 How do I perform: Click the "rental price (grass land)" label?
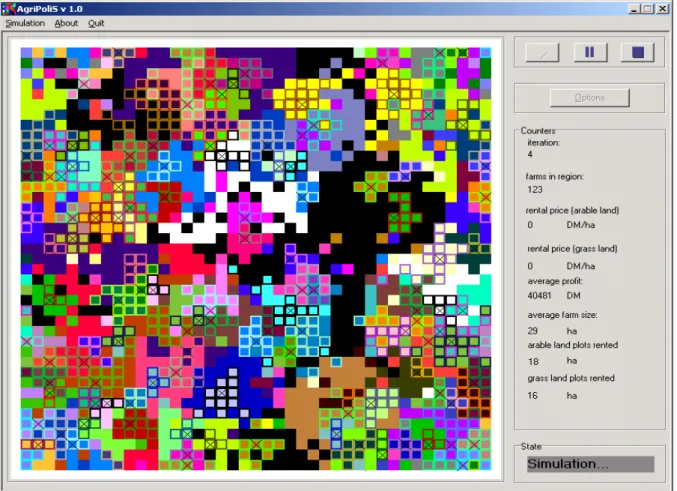tap(573, 249)
